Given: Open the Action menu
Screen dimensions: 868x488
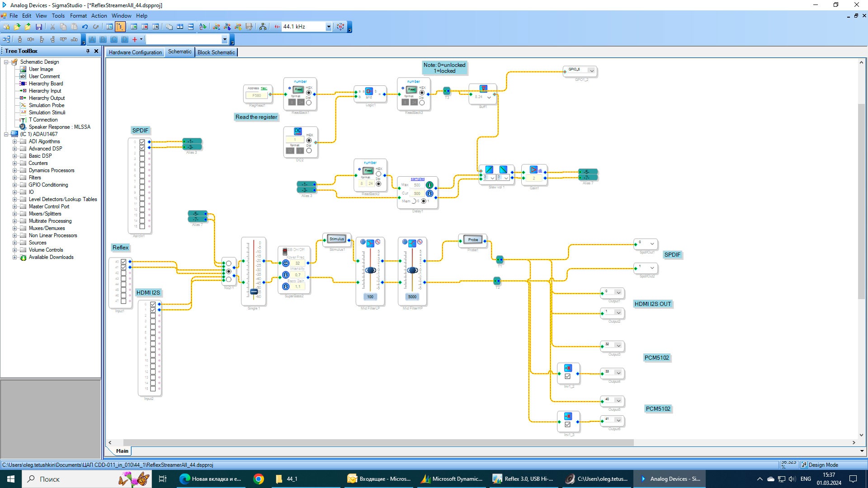Looking at the screenshot, I should click(x=99, y=15).
